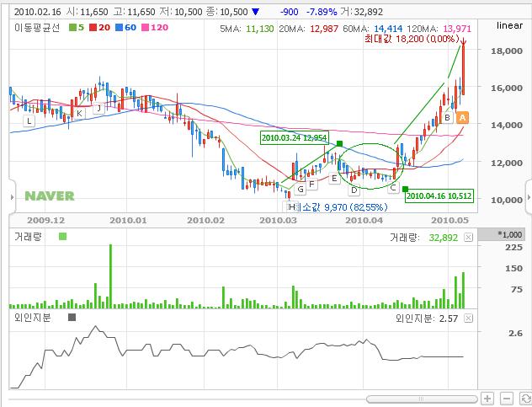Click the orange A event marker
532x407 pixels.
tap(463, 116)
